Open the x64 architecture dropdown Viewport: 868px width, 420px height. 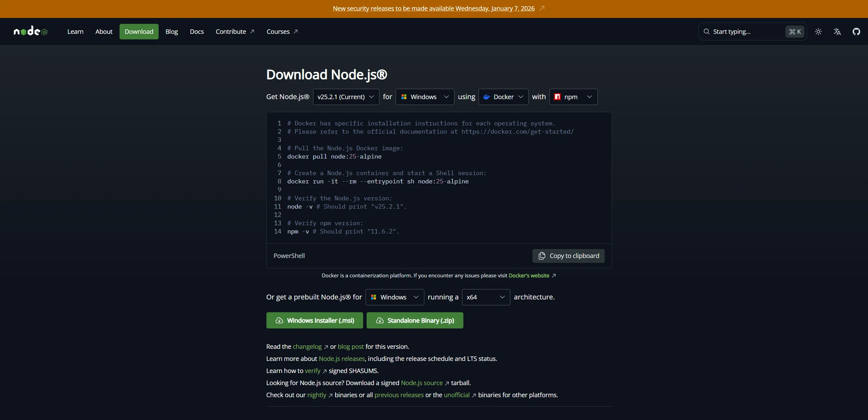point(485,297)
